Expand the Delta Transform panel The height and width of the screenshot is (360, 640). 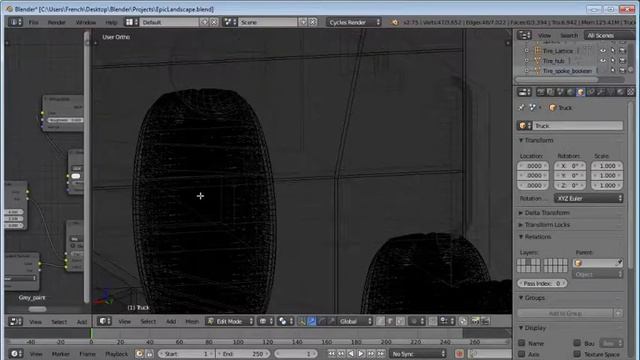pyautogui.click(x=547, y=213)
